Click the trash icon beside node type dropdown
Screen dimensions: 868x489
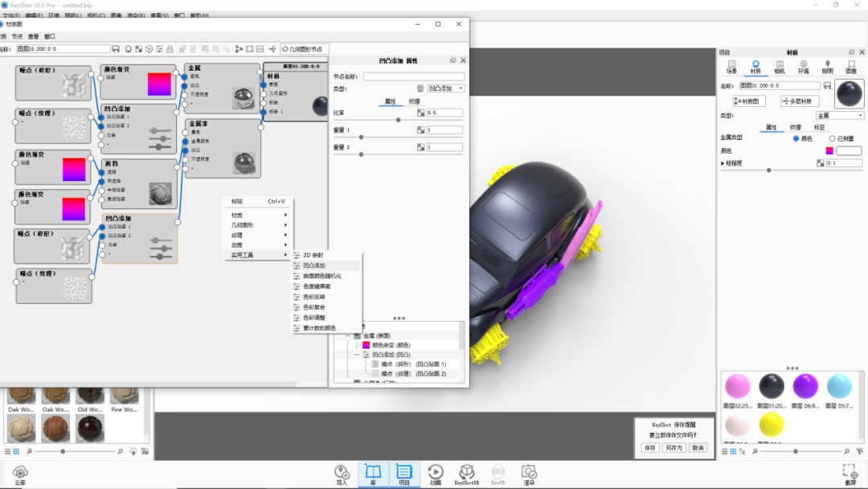tap(420, 88)
